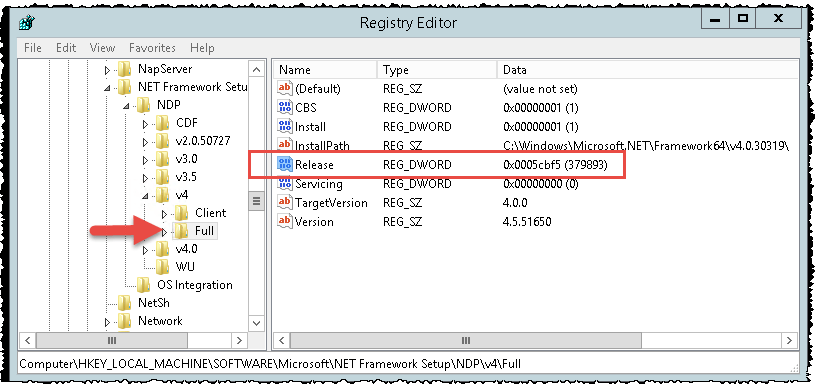Click the InstallPath Framework64 data cell
The width and height of the screenshot is (815, 388).
(x=646, y=146)
